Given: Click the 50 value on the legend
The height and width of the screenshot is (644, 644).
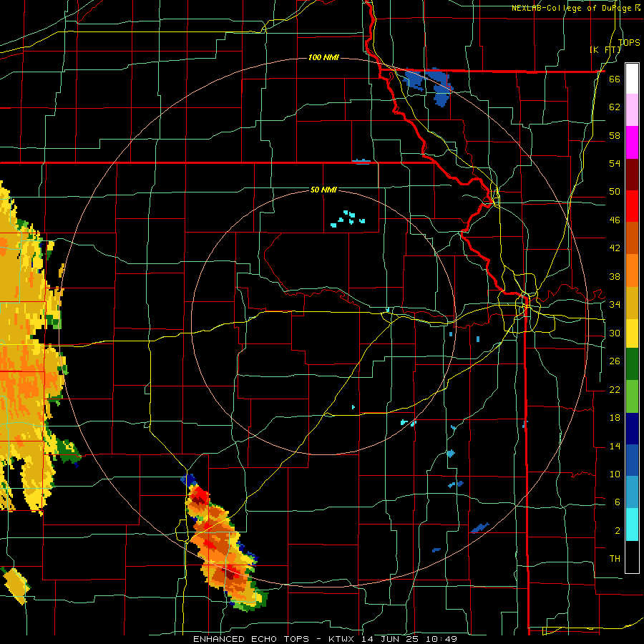Looking at the screenshot, I should click(x=615, y=192).
